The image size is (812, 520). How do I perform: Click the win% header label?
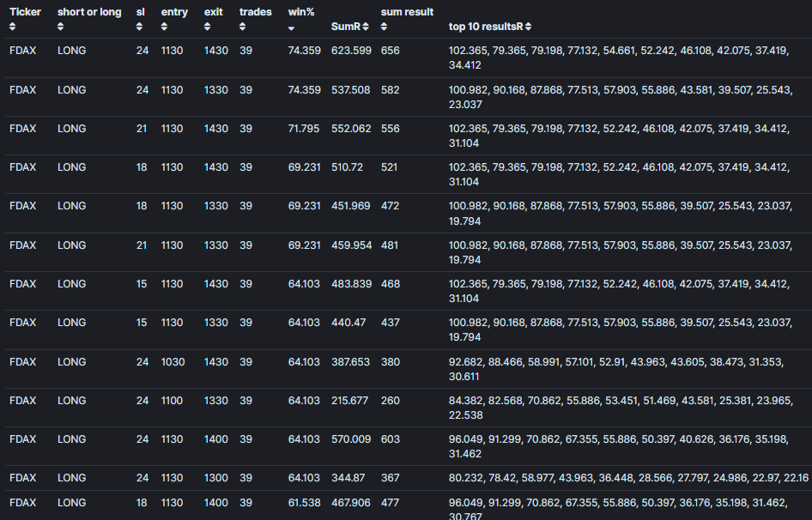tap(301, 12)
